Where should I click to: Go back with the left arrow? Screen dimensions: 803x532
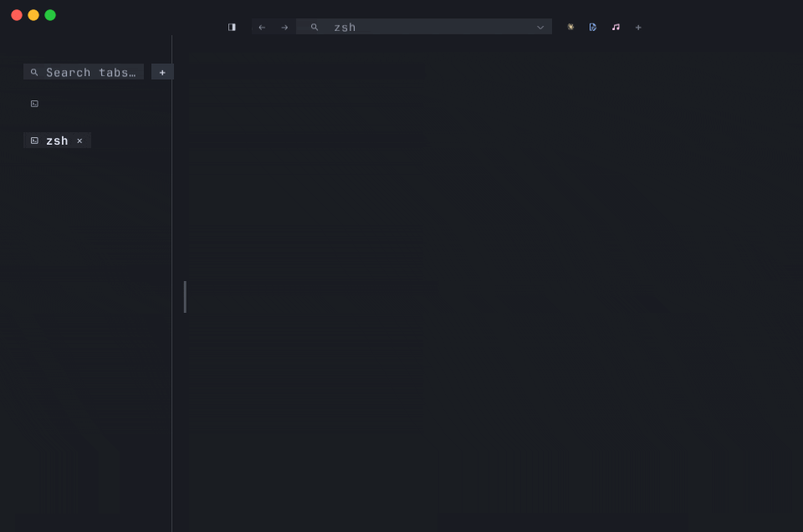point(262,27)
